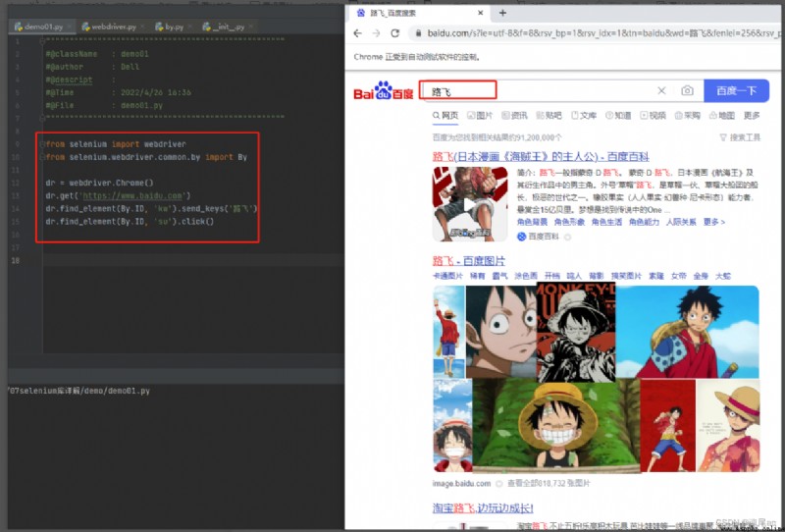Select the 卡通图片 image filter
Image resolution: width=785 pixels, height=532 pixels.
pos(447,276)
